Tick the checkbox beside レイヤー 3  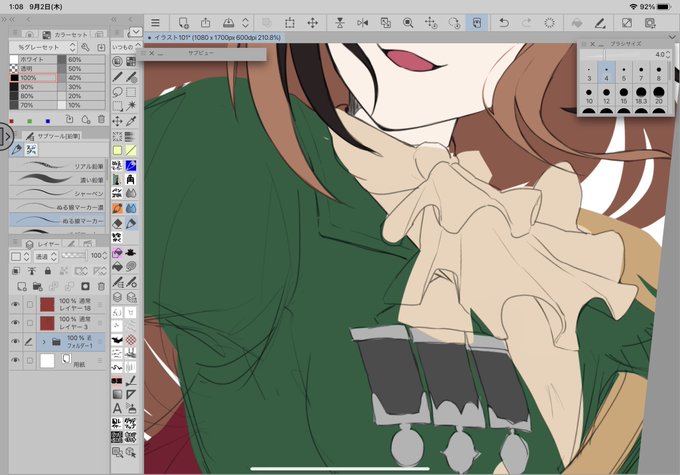29,323
